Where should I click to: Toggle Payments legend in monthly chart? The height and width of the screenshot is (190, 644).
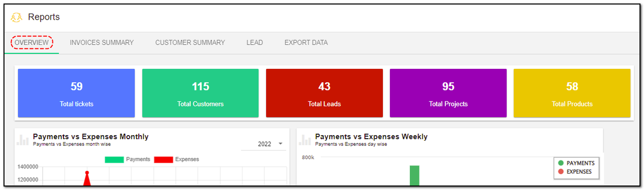[127, 159]
